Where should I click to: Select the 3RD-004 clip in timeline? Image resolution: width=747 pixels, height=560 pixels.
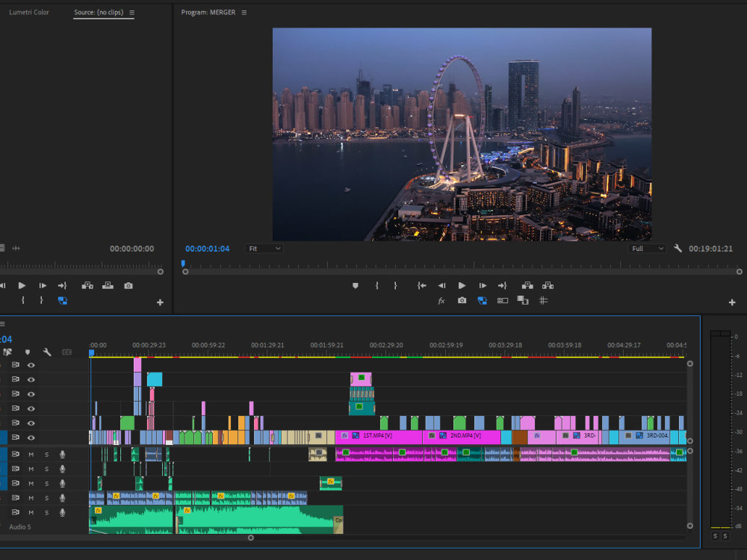645,436
